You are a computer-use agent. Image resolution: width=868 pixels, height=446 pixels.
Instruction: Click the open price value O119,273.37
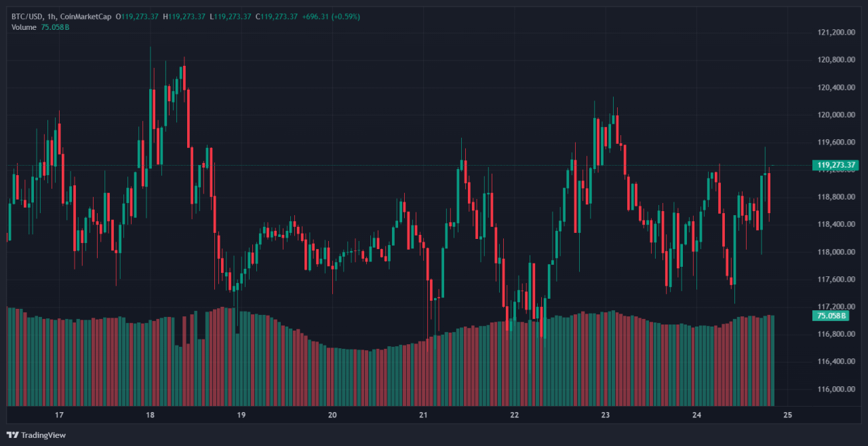click(137, 16)
